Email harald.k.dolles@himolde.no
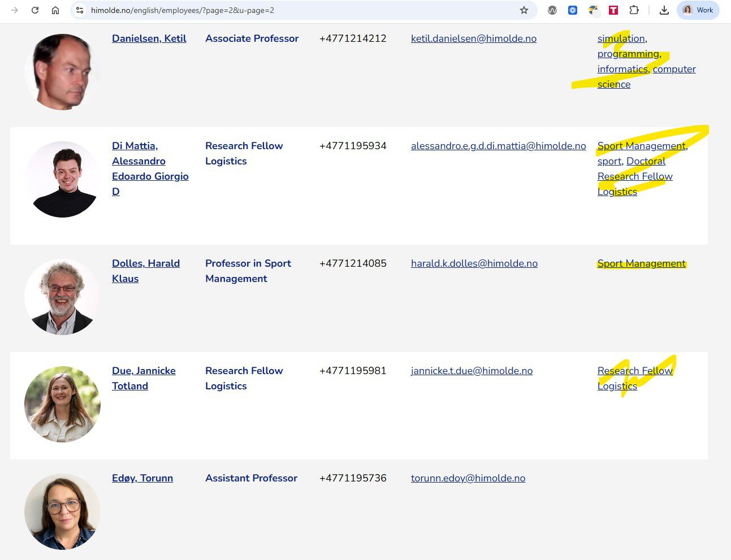 tap(474, 263)
